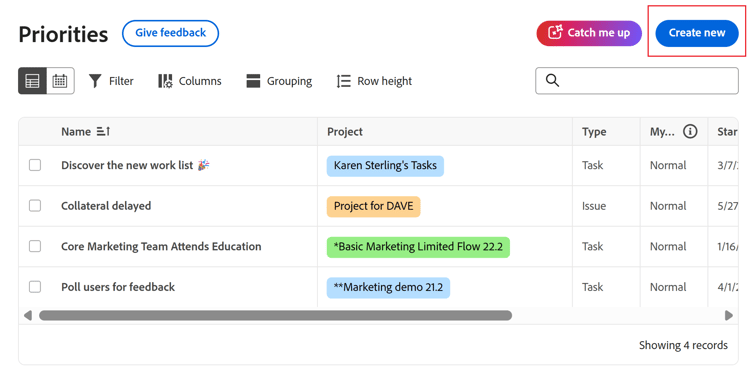The image size is (750, 369).
Task: Click the party emoji after Discover the new work list
Action: pos(204,166)
